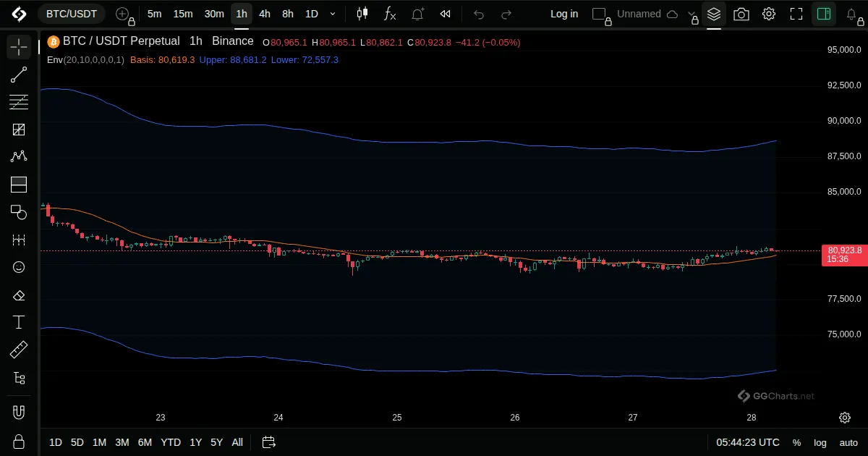Create a price alert
This screenshot has width=868, height=456.
tap(417, 14)
